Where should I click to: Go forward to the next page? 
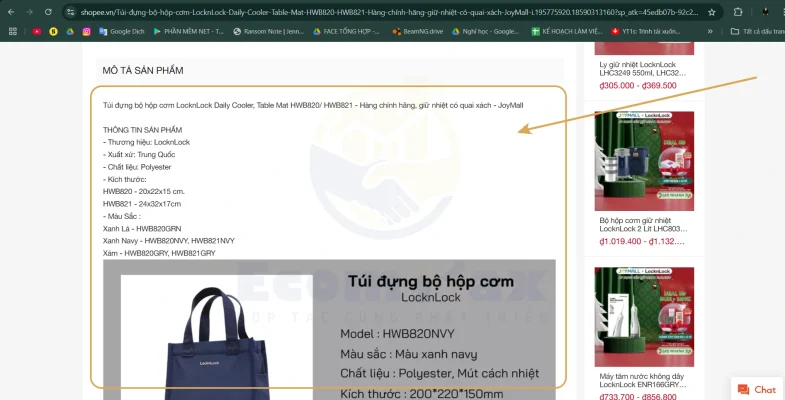[x=30, y=12]
